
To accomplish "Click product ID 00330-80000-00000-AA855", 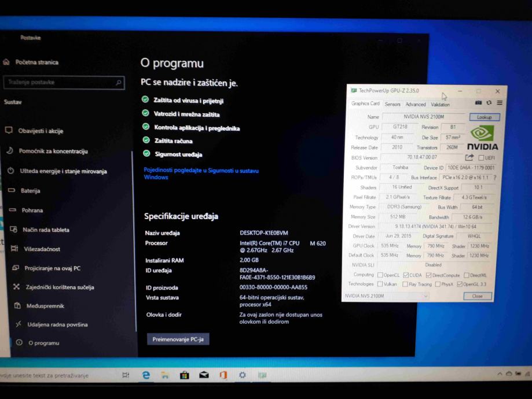I will [273, 287].
